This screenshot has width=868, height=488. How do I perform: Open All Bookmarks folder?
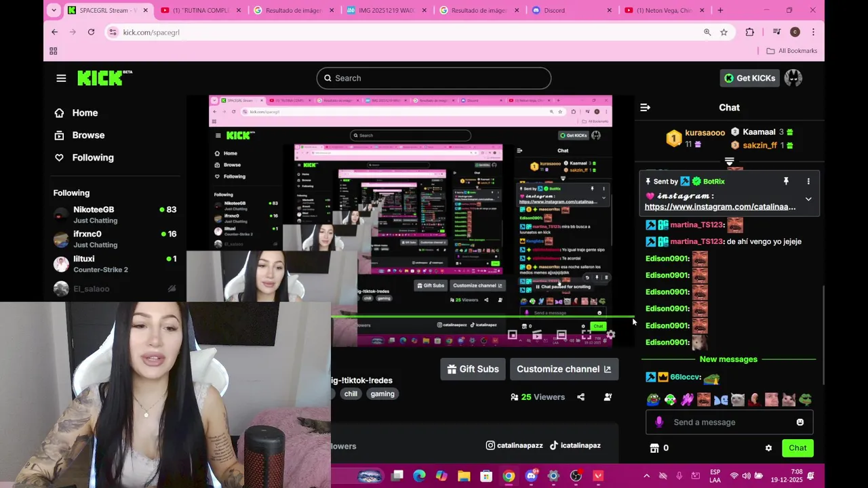pyautogui.click(x=792, y=51)
